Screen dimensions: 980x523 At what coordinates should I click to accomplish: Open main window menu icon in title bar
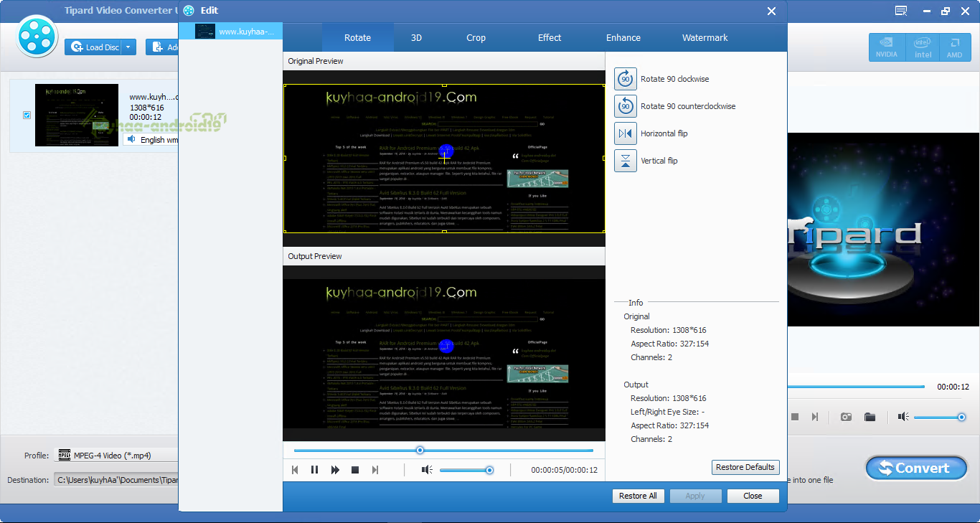[901, 11]
